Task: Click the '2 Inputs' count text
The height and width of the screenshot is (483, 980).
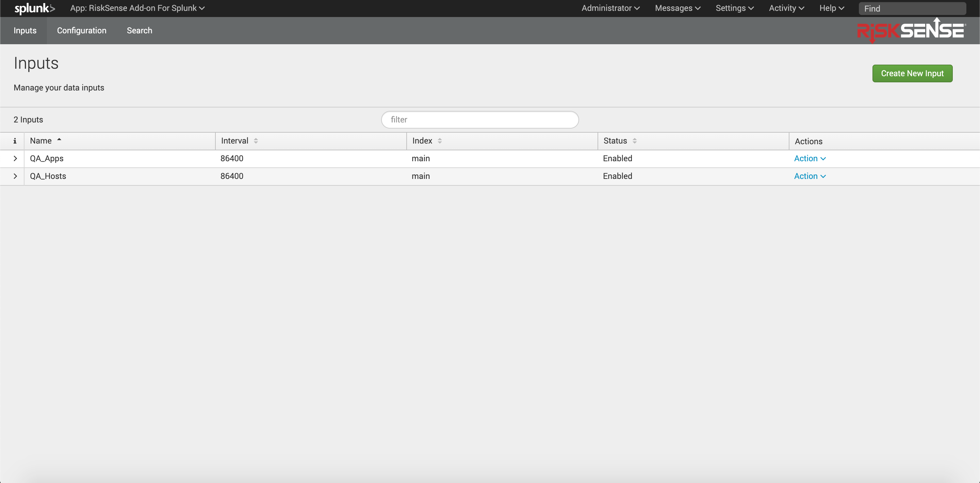Action: pos(29,120)
